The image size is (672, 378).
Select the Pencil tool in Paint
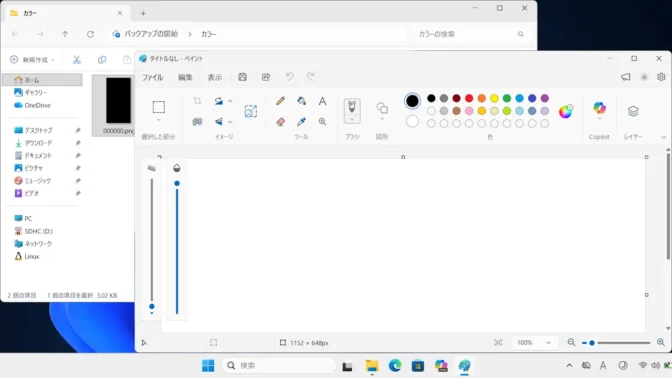280,101
